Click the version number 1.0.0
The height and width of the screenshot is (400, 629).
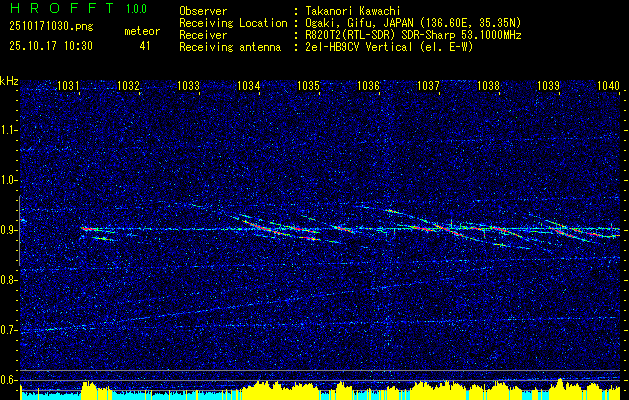136,9
